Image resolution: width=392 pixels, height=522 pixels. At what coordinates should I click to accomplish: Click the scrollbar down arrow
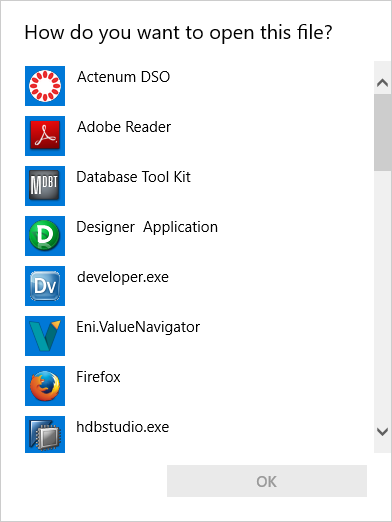pyautogui.click(x=383, y=432)
